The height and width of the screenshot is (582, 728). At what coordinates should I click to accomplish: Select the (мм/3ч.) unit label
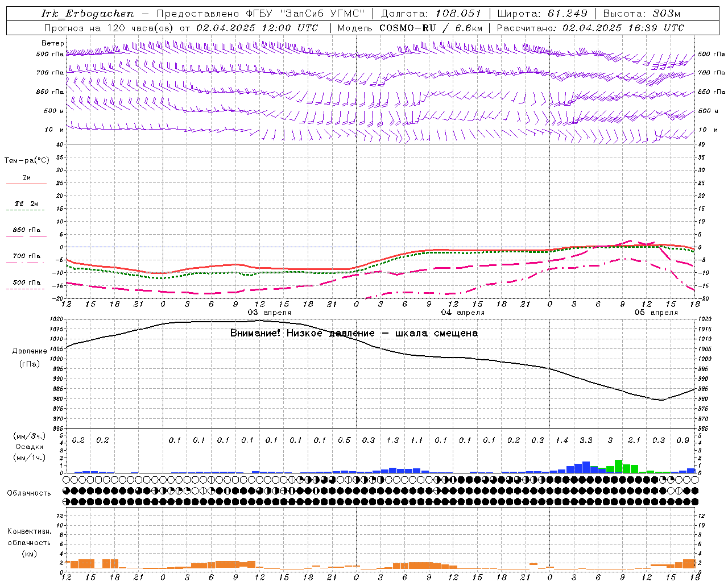tap(30, 436)
